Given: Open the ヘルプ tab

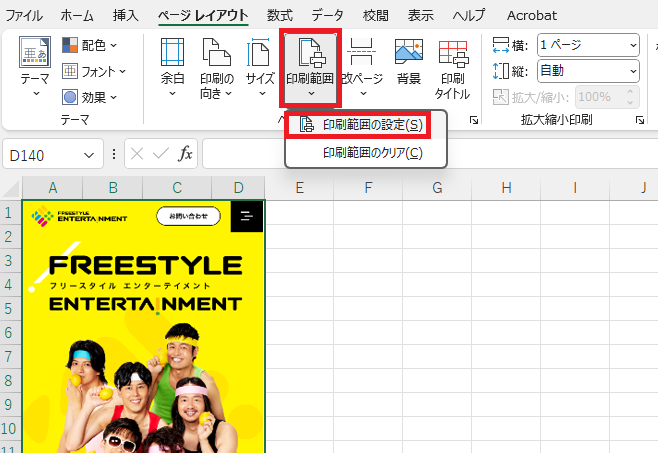Looking at the screenshot, I should pos(469,16).
